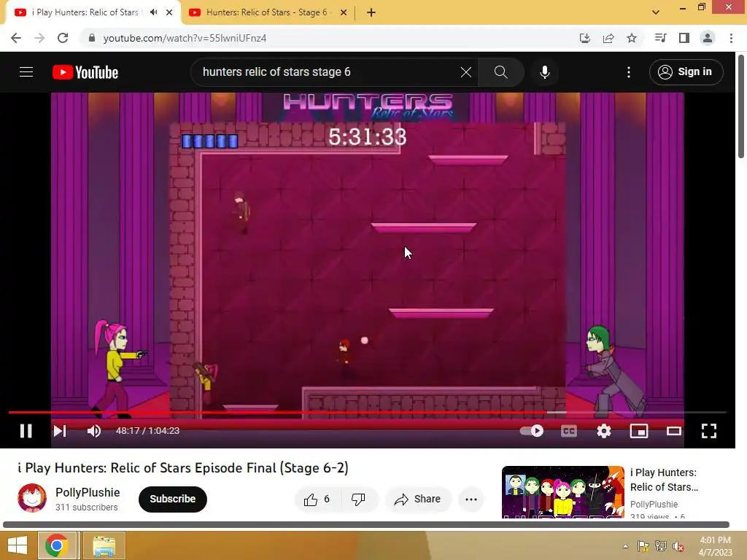
Task: Reload the current page
Action: pos(63,38)
